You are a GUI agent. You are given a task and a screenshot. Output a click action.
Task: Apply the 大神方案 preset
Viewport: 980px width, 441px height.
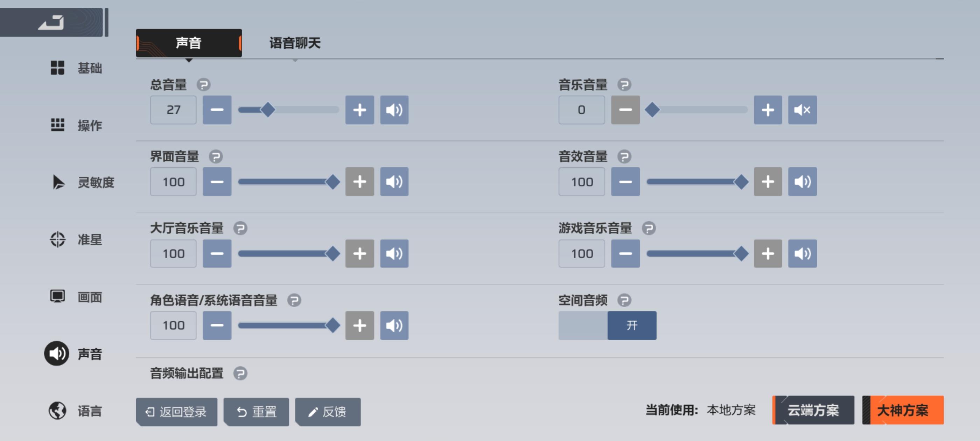(x=902, y=410)
